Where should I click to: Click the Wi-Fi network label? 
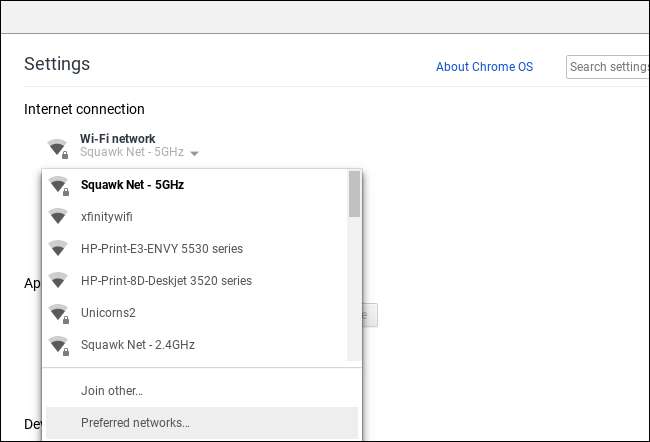pyautogui.click(x=118, y=139)
